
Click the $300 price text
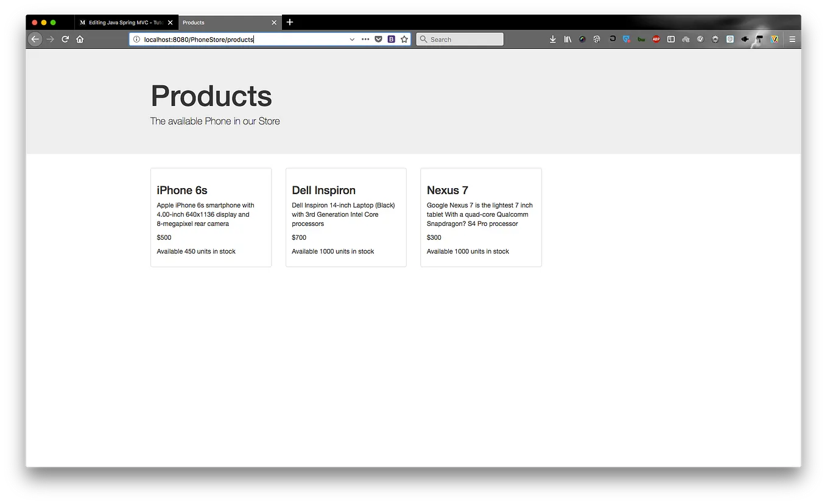[434, 237]
